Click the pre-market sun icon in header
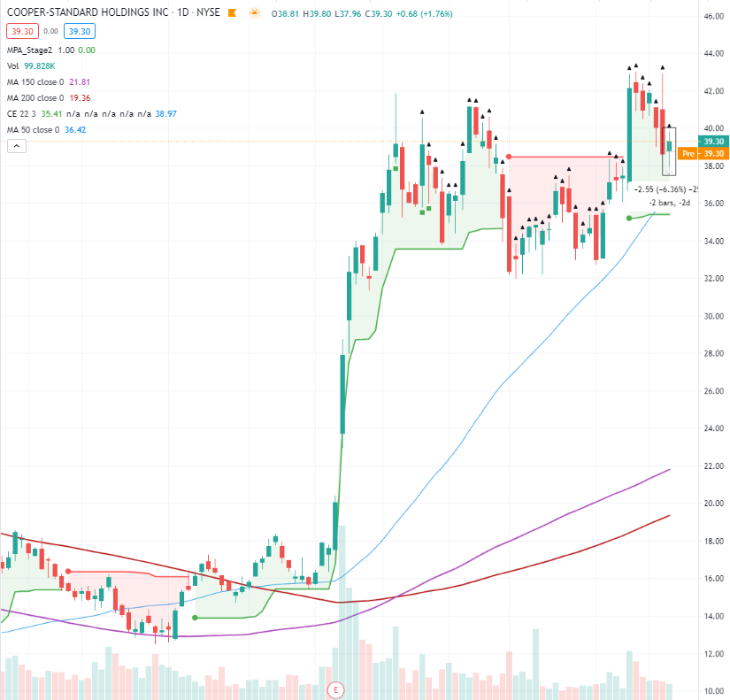The width and height of the screenshot is (730, 700). [254, 14]
